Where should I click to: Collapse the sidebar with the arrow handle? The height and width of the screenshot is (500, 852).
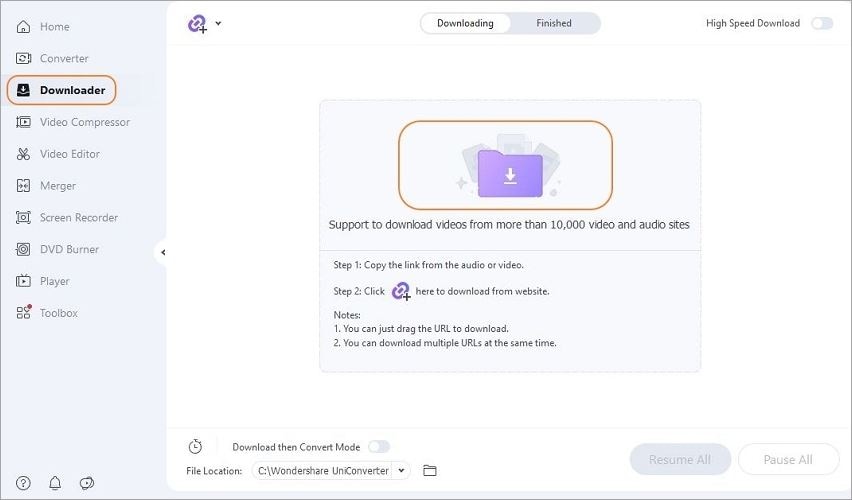[162, 252]
